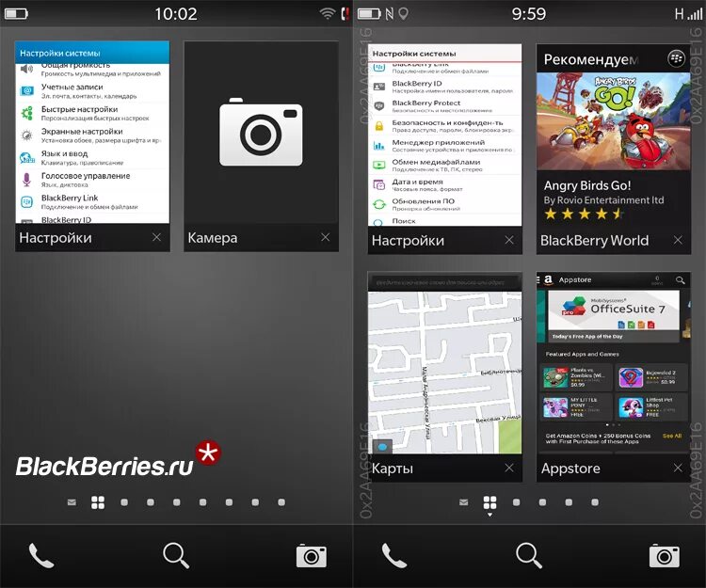This screenshot has height=588, width=706.
Task: Tap the location pin in right status bar
Action: [404, 13]
